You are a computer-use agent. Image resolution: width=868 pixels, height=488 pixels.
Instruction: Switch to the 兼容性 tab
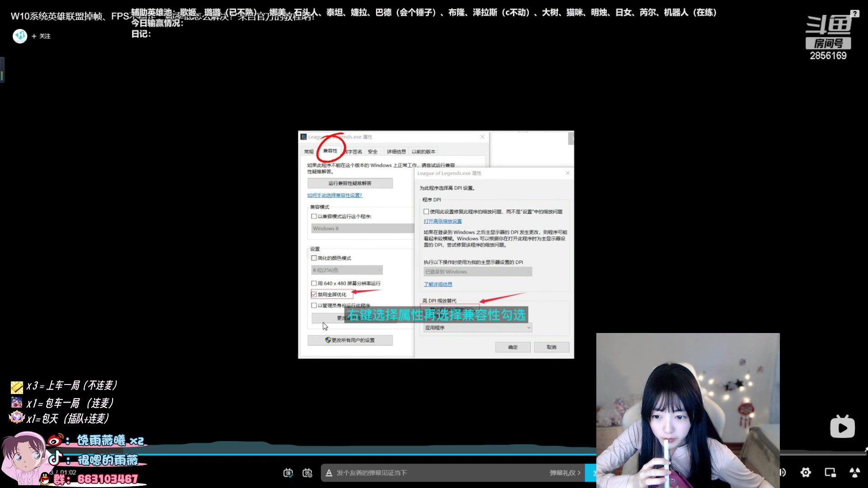(330, 151)
